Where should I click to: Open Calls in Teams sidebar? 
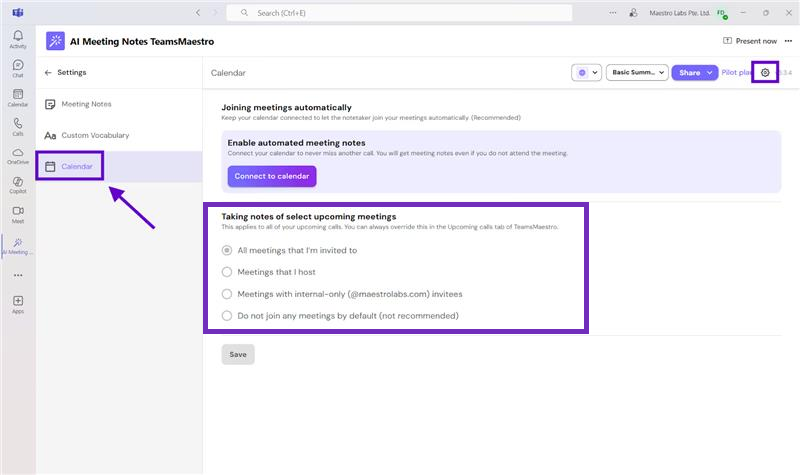[x=18, y=127]
